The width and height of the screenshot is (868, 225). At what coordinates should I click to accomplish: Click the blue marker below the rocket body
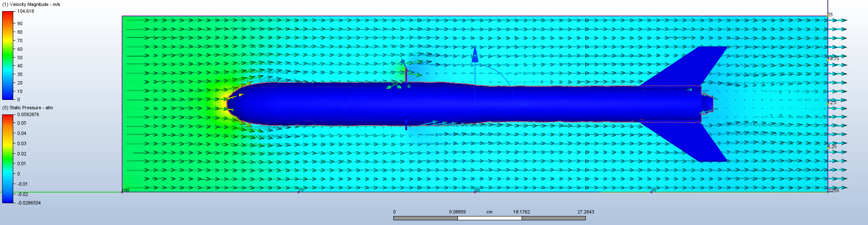406,126
